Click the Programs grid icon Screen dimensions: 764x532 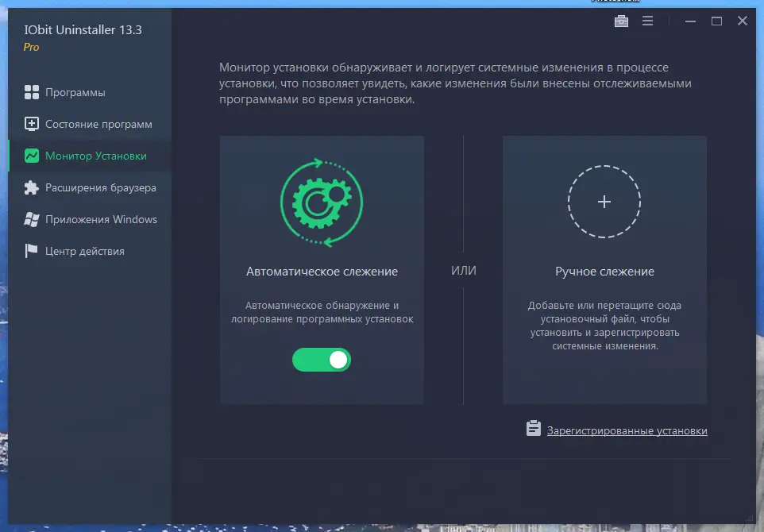(32, 92)
